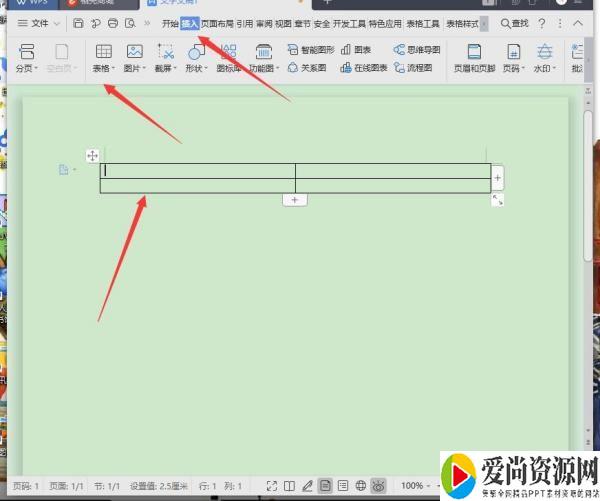This screenshot has width=600, height=501.
Task: Insert a page break with 分页
Action: tap(26, 58)
